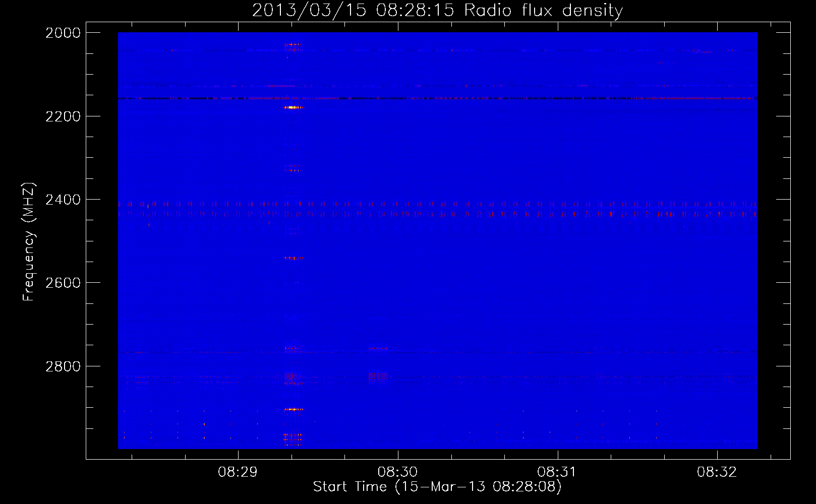
Task: Click the 2200 frequency tick label
Action: click(63, 116)
